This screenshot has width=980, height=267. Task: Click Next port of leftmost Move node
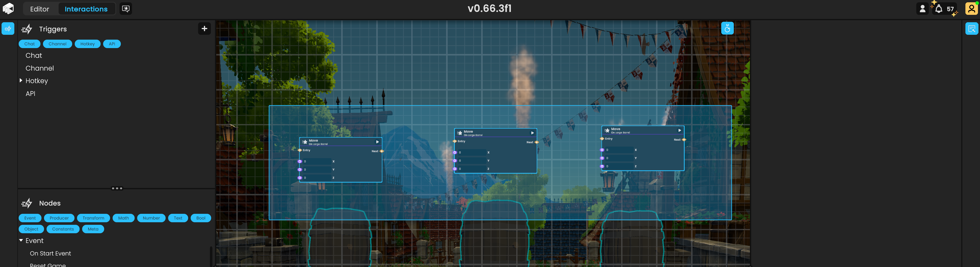tap(382, 151)
